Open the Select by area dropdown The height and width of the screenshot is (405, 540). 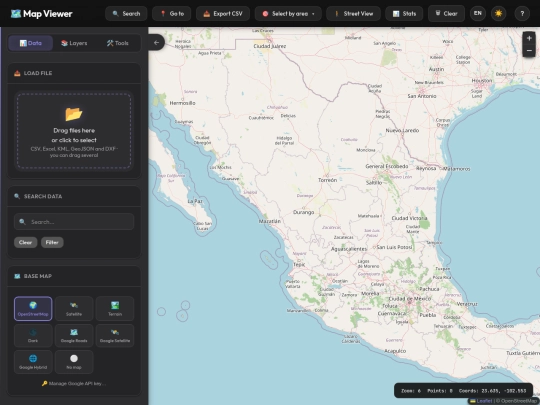288,14
